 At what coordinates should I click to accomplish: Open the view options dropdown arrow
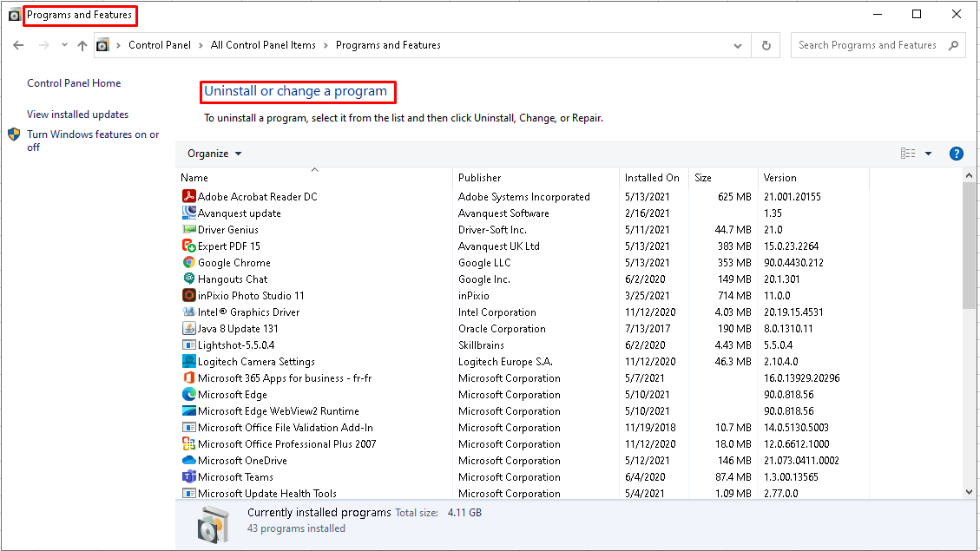928,154
